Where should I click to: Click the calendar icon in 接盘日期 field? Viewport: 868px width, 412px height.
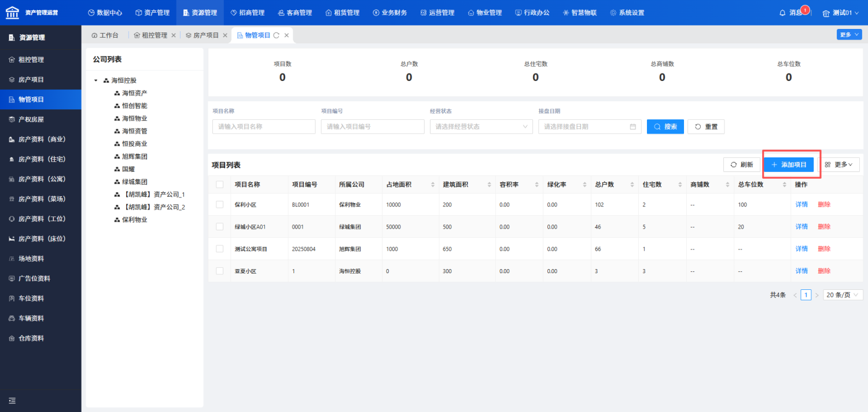pyautogui.click(x=633, y=127)
